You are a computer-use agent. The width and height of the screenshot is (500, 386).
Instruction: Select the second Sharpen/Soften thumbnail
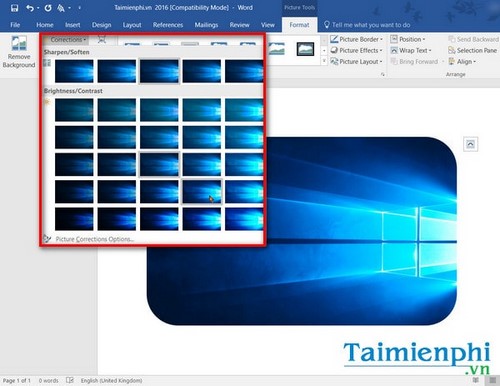(x=117, y=71)
